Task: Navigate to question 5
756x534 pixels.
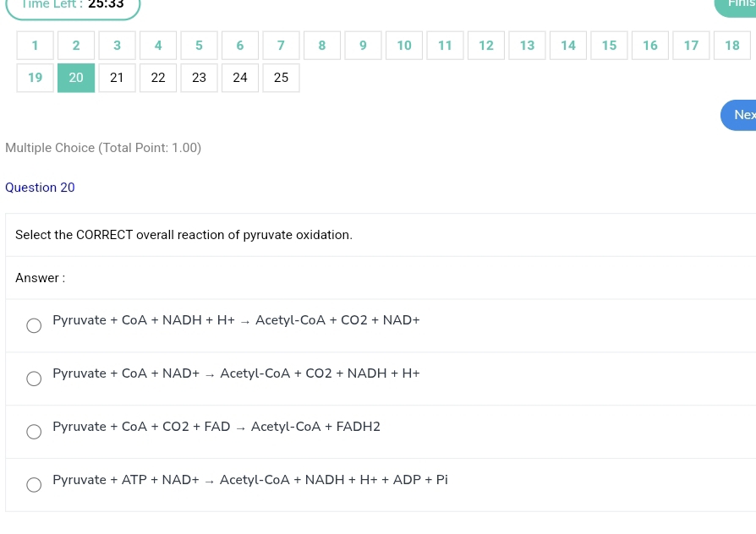Action: tap(199, 46)
